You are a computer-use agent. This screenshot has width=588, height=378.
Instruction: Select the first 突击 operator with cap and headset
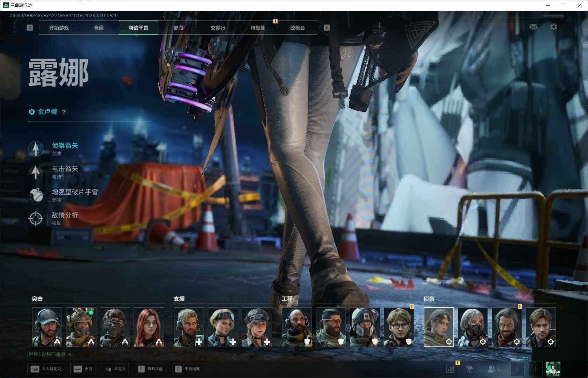click(47, 327)
